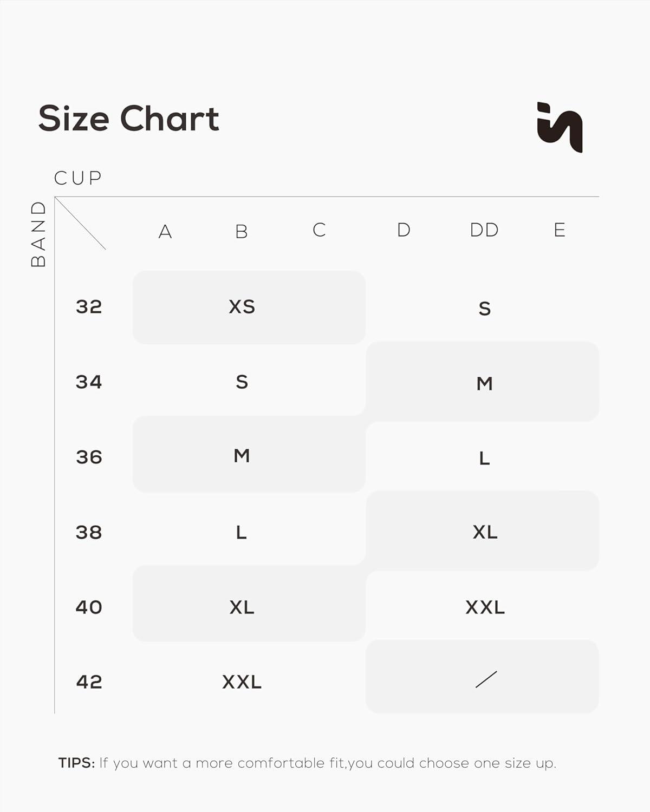Click the XL cell in band 38 row
The image size is (650, 812).
click(x=485, y=532)
